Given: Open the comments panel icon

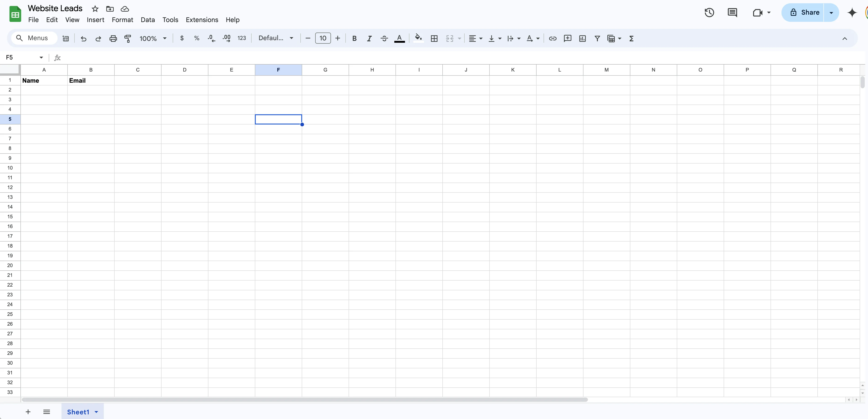Looking at the screenshot, I should coord(732,13).
